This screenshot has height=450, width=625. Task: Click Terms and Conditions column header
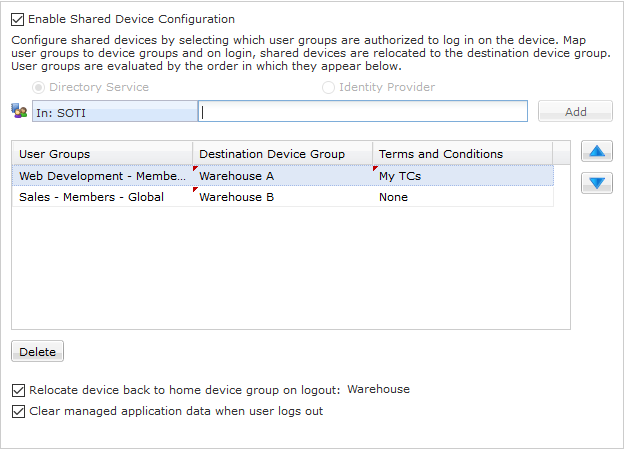pos(462,154)
